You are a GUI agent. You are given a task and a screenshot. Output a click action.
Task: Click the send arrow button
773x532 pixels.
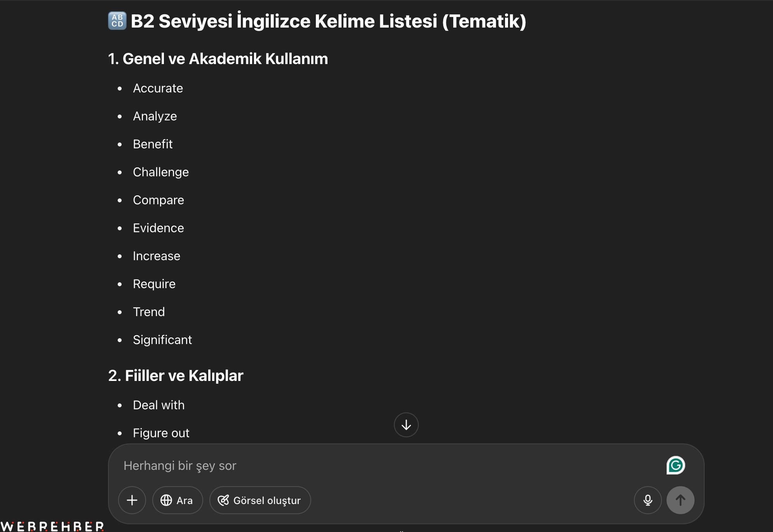[x=680, y=500]
